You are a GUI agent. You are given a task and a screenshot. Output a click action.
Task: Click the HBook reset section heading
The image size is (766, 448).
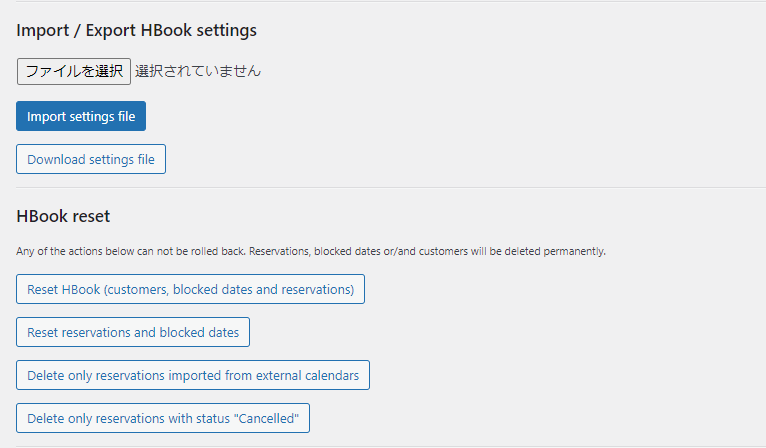[63, 216]
